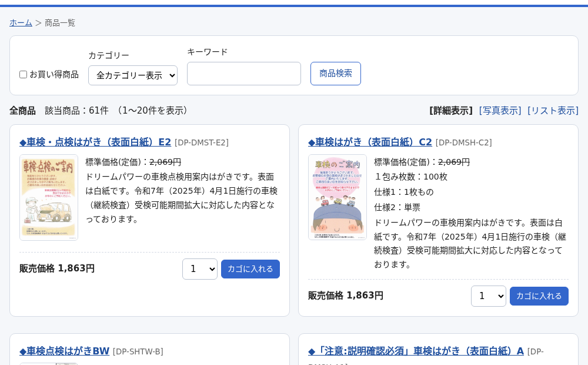Add C2 postcard to cart with カゴに入れる
The image size is (588, 365).
tap(539, 296)
